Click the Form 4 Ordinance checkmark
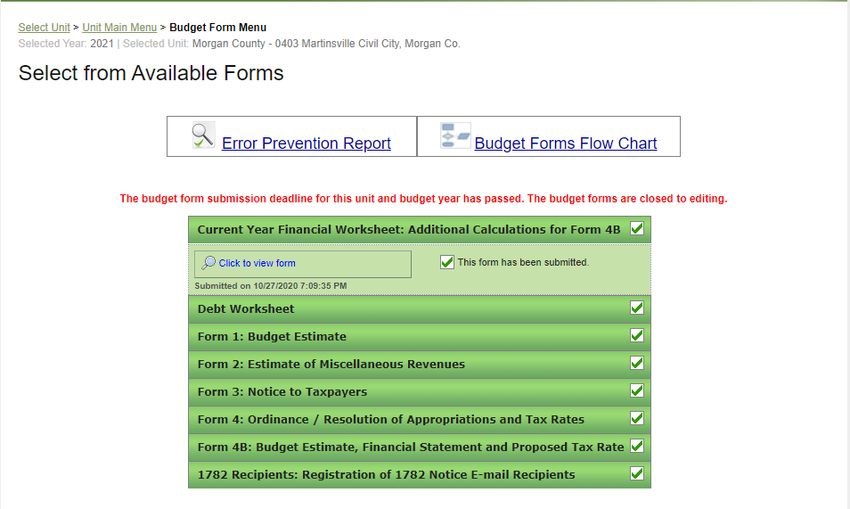This screenshot has height=509, width=850. coord(637,418)
